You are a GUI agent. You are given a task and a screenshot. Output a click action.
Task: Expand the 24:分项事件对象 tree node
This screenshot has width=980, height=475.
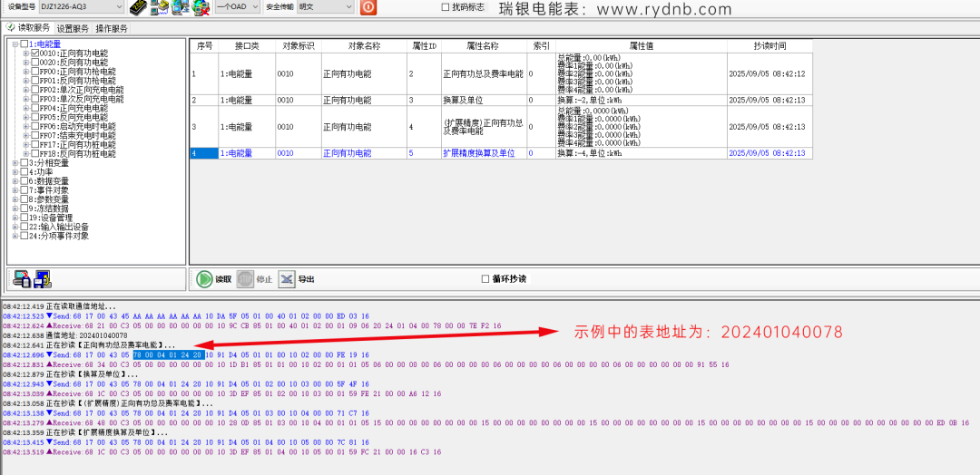pos(15,236)
